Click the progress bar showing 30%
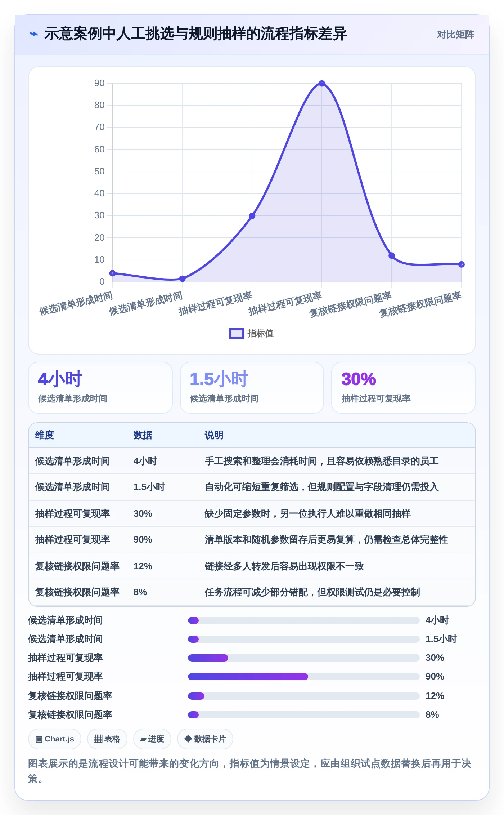 pos(304,658)
